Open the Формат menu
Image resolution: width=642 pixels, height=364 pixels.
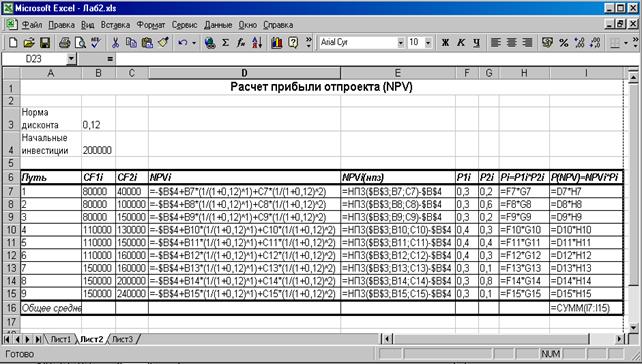pyautogui.click(x=151, y=25)
